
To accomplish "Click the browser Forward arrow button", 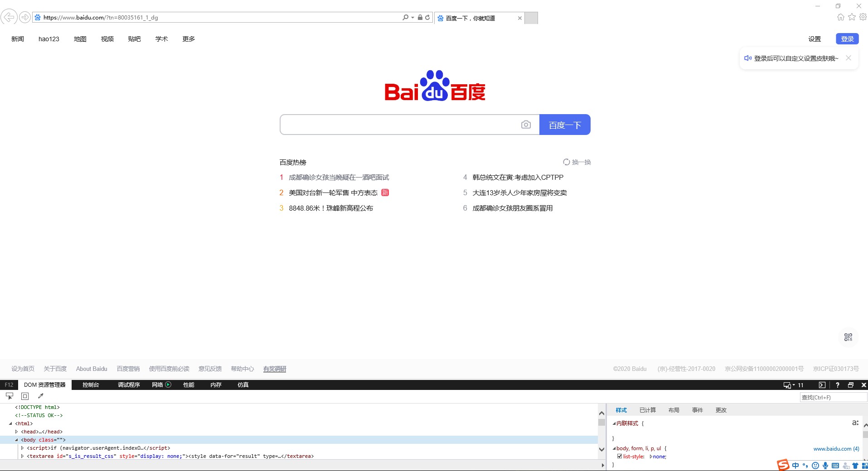I will coord(25,17).
